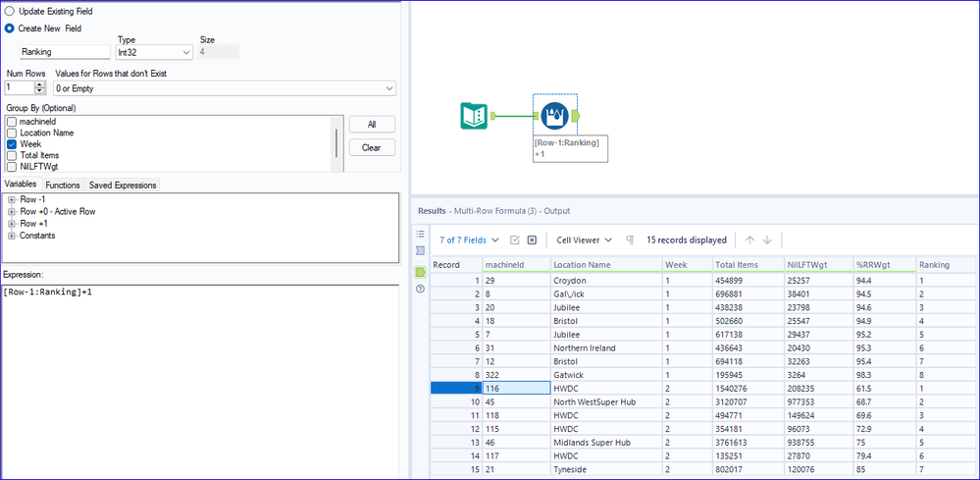The image size is (980, 480).
Task: Select the Gatwick location cell
Action: [x=605, y=375]
